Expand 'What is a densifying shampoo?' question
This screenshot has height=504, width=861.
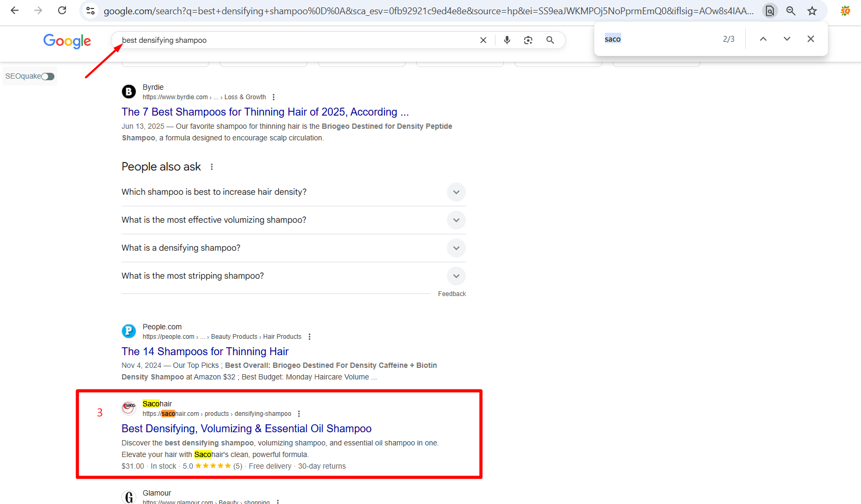point(456,248)
